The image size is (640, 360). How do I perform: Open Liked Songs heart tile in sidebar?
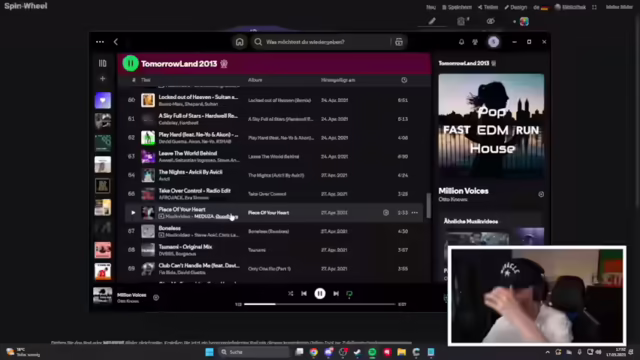pos(102,100)
